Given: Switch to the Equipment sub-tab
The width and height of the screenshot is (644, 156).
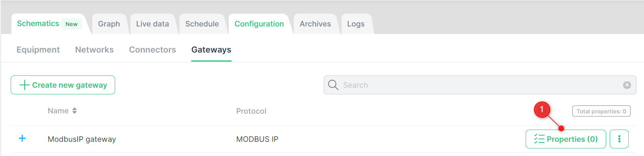Looking at the screenshot, I should (x=38, y=50).
